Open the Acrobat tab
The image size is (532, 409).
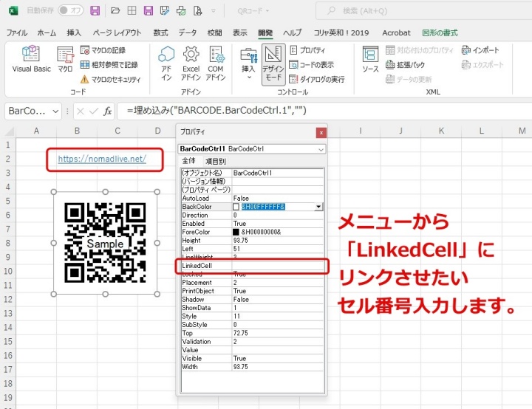pos(396,33)
